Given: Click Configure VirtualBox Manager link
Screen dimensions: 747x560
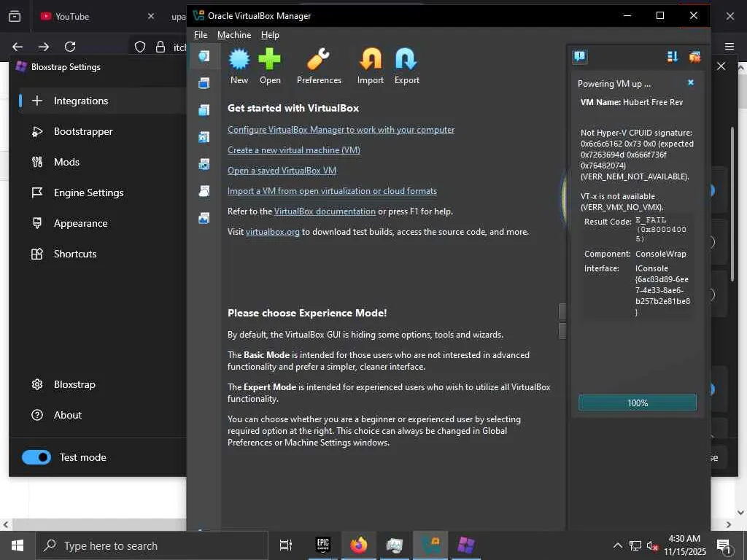Looking at the screenshot, I should (341, 130).
